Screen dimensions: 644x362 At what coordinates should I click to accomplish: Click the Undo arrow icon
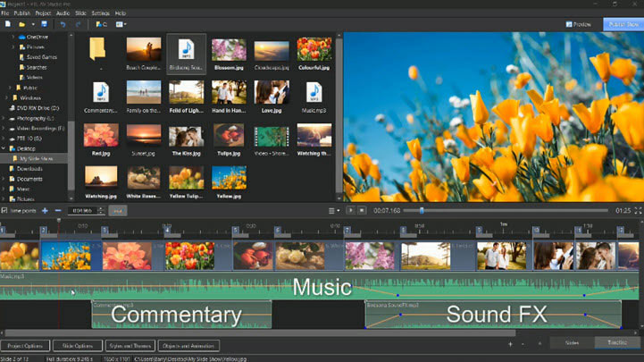click(63, 24)
